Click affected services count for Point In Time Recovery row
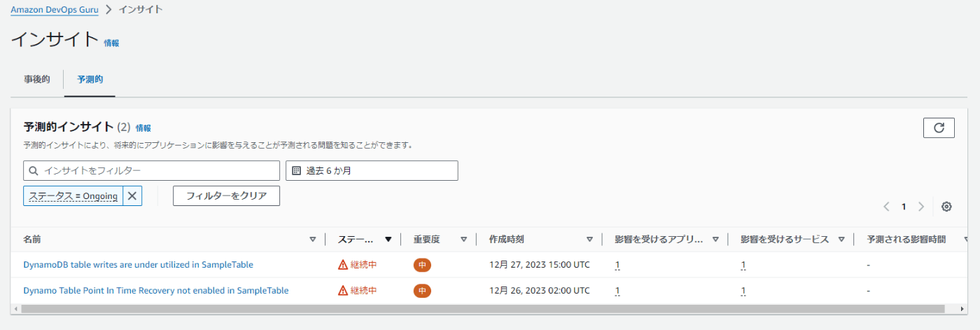980x330 pixels. pyautogui.click(x=743, y=290)
